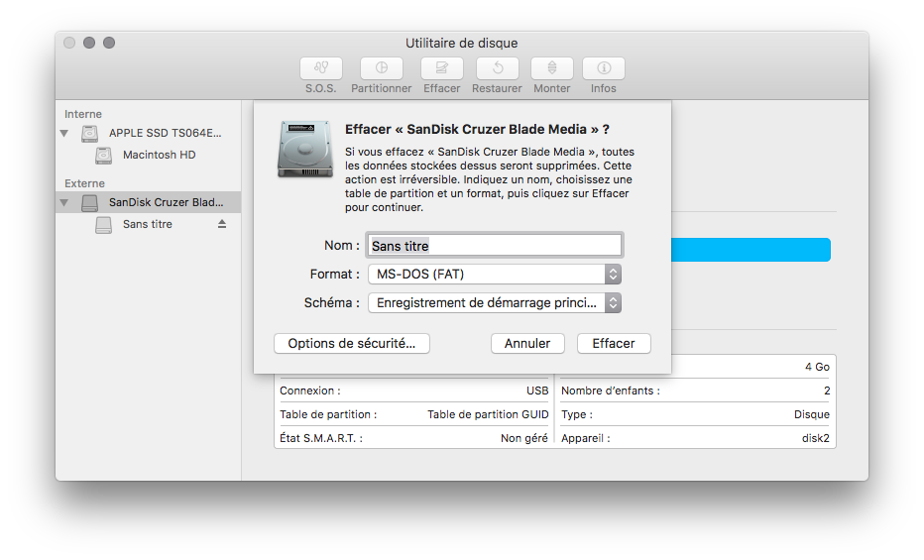Select APPLE SSD TS064E… in sidebar

click(x=149, y=133)
